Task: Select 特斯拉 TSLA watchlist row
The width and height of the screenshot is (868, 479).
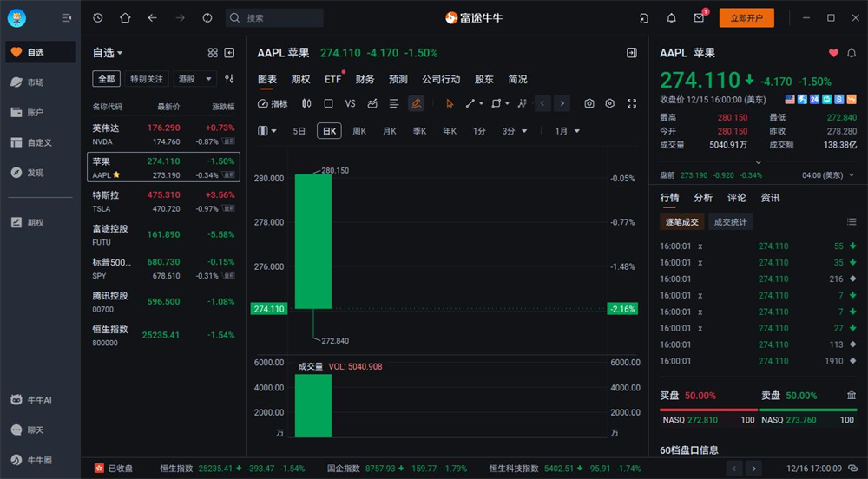Action: 163,200
